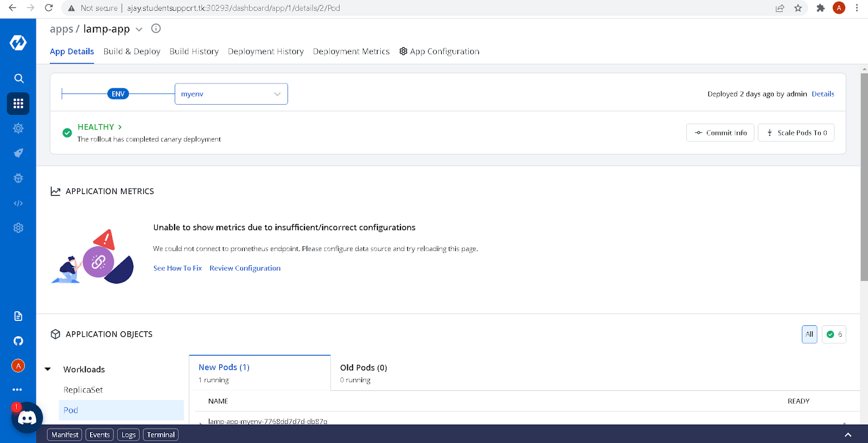Open Review Configuration link

[245, 268]
